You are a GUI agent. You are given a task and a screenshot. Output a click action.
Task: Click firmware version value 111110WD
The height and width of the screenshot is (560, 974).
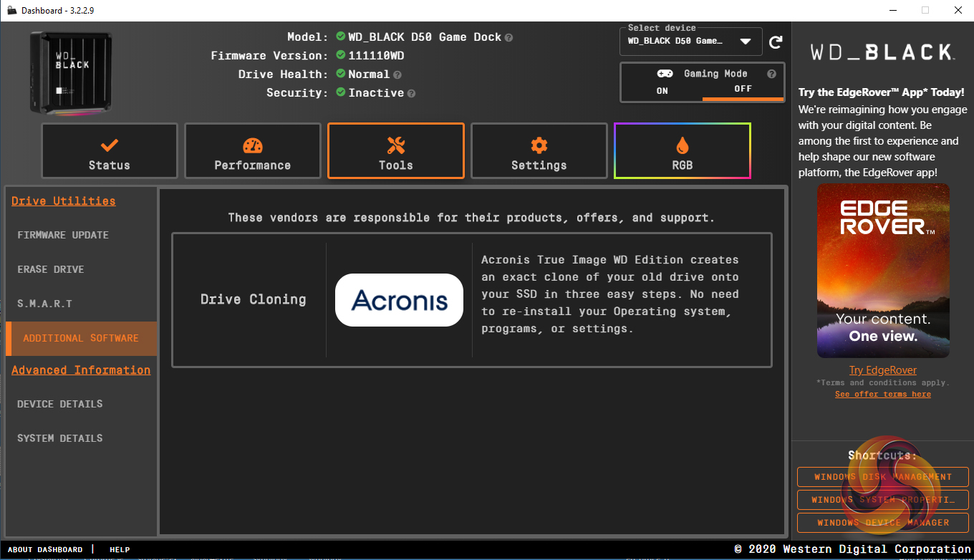[378, 56]
